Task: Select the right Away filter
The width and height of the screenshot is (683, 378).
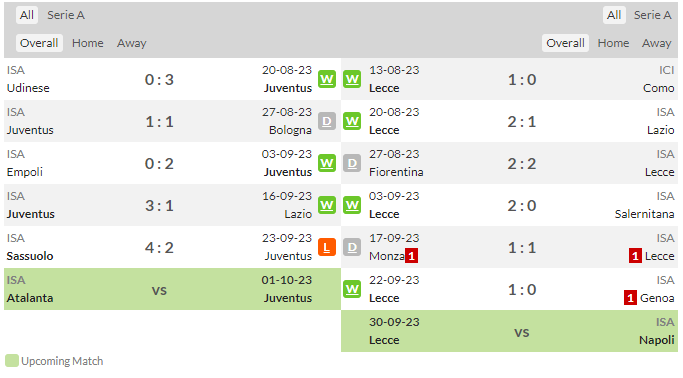Action: [656, 43]
